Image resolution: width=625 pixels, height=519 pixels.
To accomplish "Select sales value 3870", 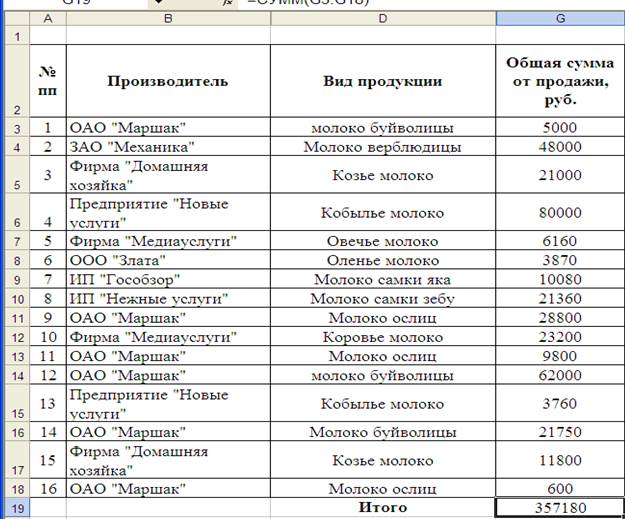I will click(x=560, y=260).
